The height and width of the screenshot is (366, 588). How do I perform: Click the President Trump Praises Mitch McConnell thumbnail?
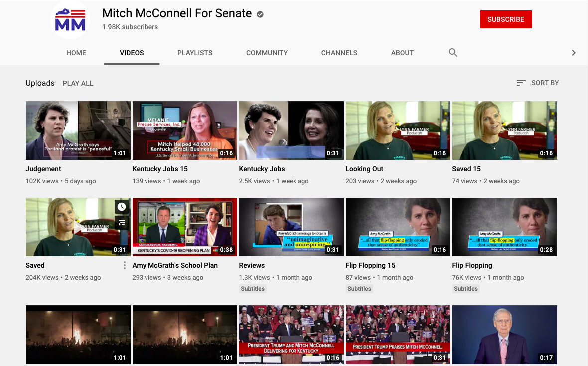[398, 335]
